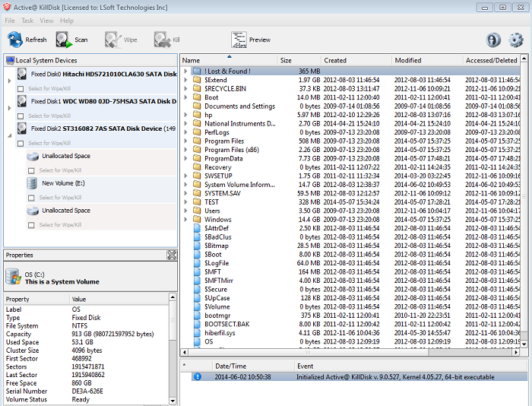Start a disk Scan from the toolbar
This screenshot has height=406, width=532.
[x=63, y=40]
